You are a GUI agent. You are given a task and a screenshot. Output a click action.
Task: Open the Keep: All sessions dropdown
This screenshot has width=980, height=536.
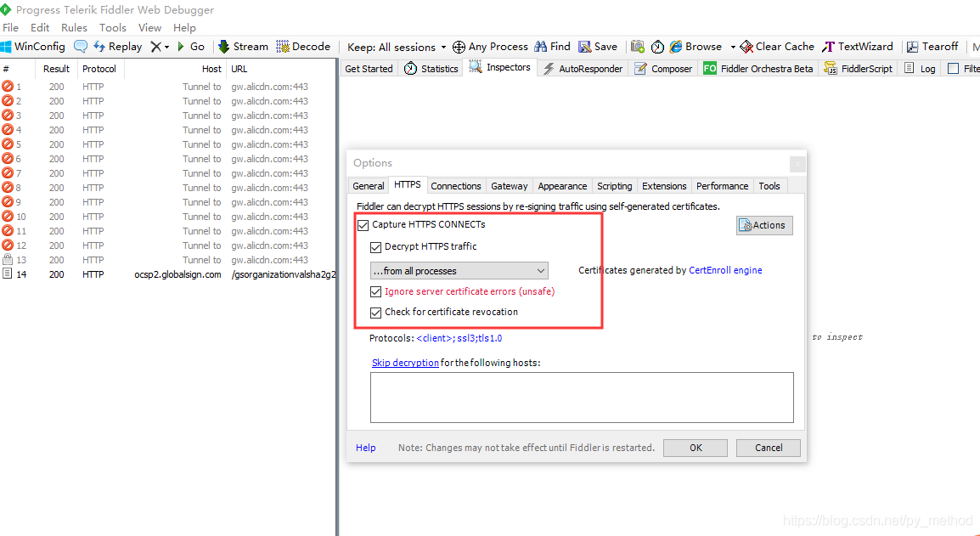(x=397, y=47)
